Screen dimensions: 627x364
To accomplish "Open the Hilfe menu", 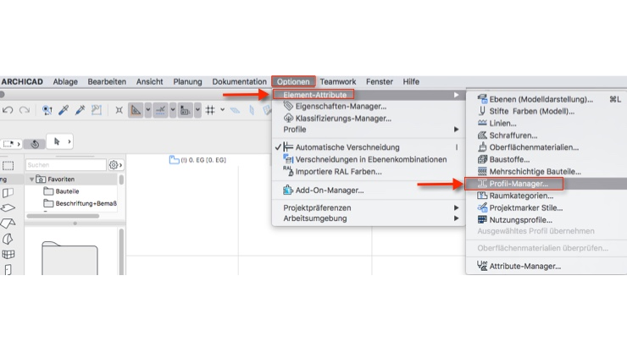I will [x=411, y=81].
